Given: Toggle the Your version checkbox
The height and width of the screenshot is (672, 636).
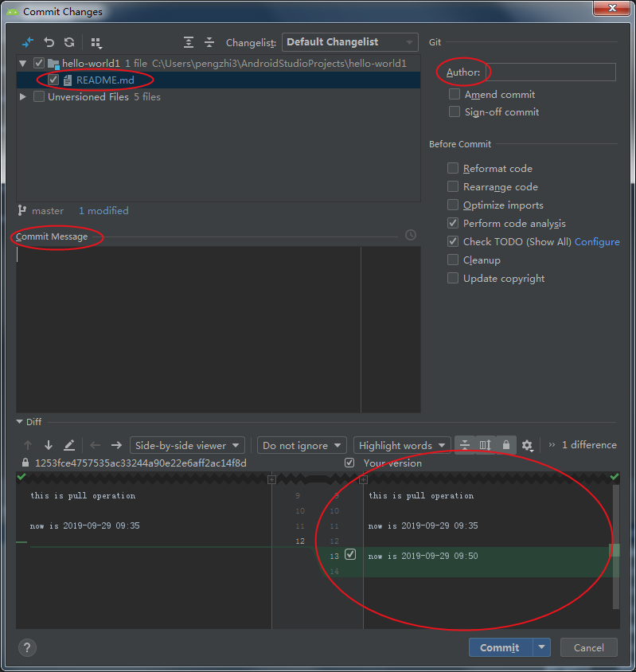Looking at the screenshot, I should point(349,463).
